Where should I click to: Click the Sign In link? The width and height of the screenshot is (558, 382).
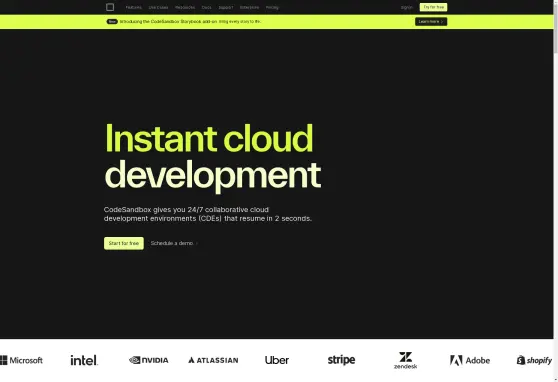pos(407,7)
